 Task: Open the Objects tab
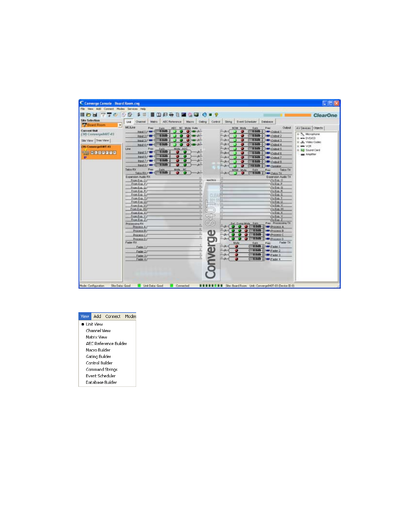[x=318, y=128]
